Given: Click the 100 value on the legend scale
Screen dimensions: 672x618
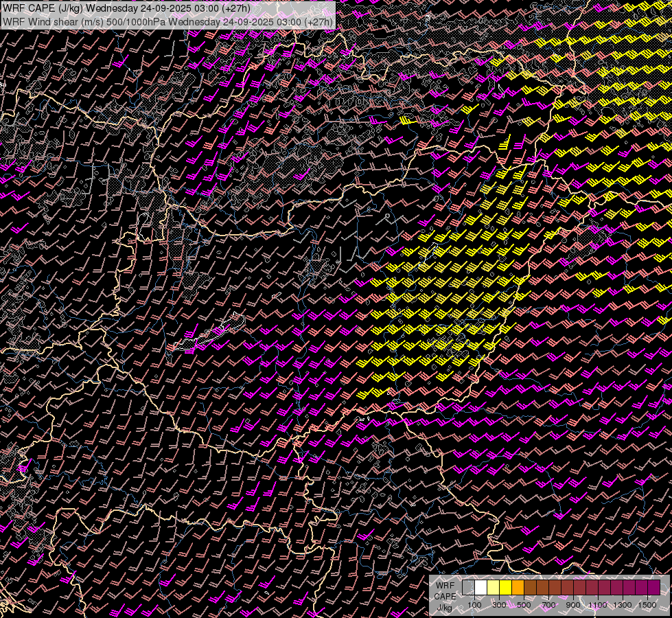Looking at the screenshot, I should click(x=474, y=605).
